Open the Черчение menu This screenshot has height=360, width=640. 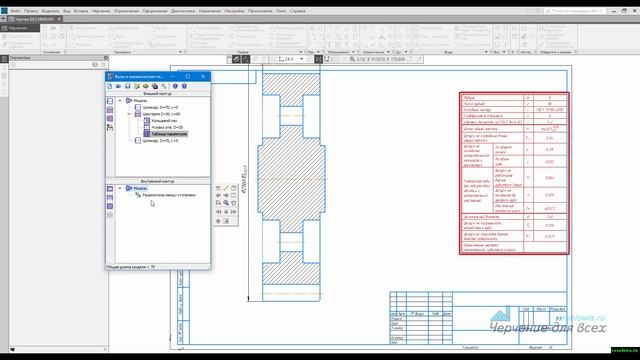click(100, 11)
